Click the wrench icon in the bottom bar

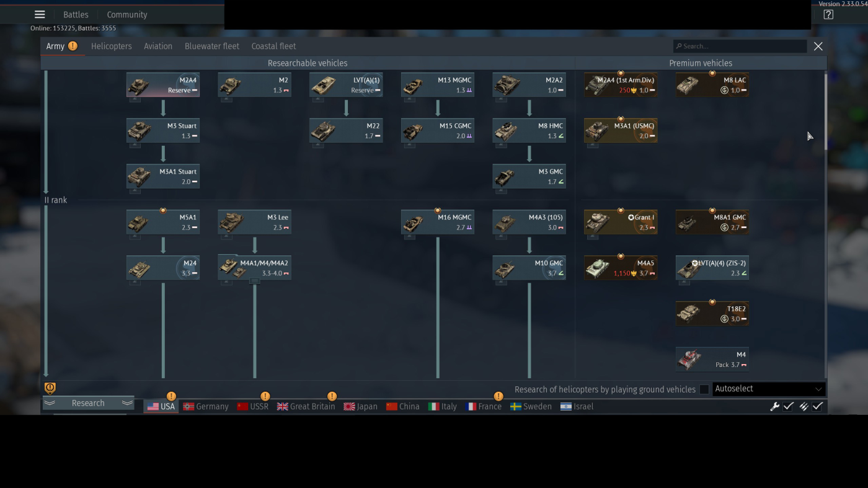774,407
